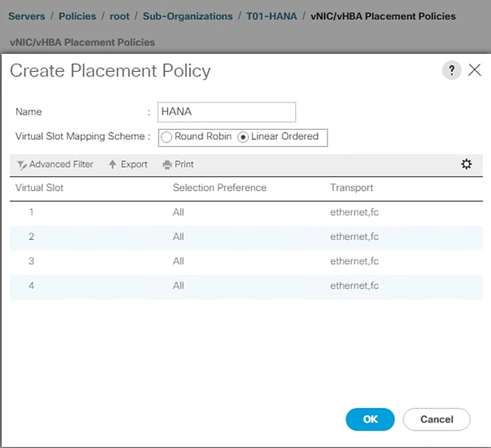Sort by Transport column header
This screenshot has width=491, height=448.
click(352, 188)
